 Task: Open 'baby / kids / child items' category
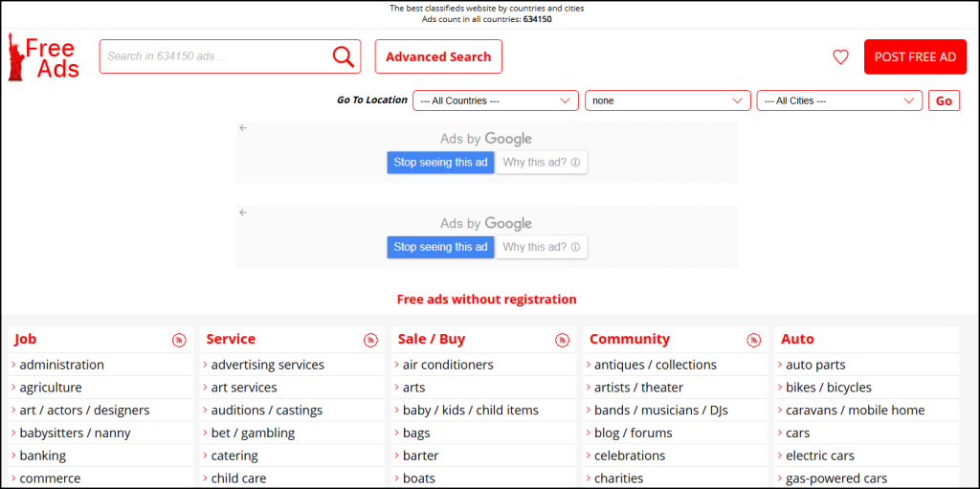coord(471,411)
